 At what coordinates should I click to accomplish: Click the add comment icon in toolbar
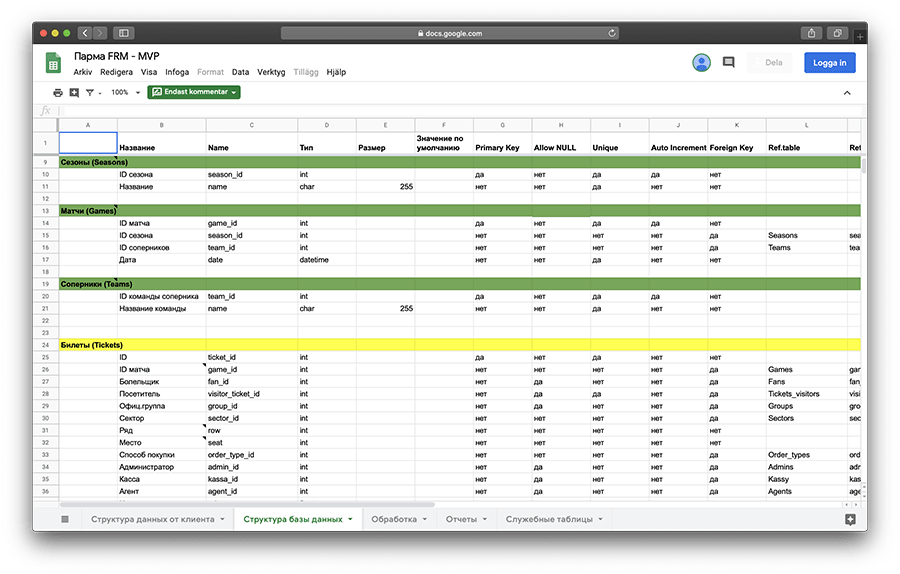click(x=74, y=92)
